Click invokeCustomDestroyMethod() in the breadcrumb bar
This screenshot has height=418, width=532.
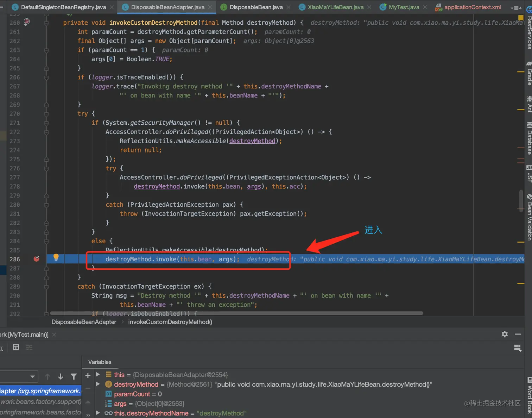coord(170,322)
